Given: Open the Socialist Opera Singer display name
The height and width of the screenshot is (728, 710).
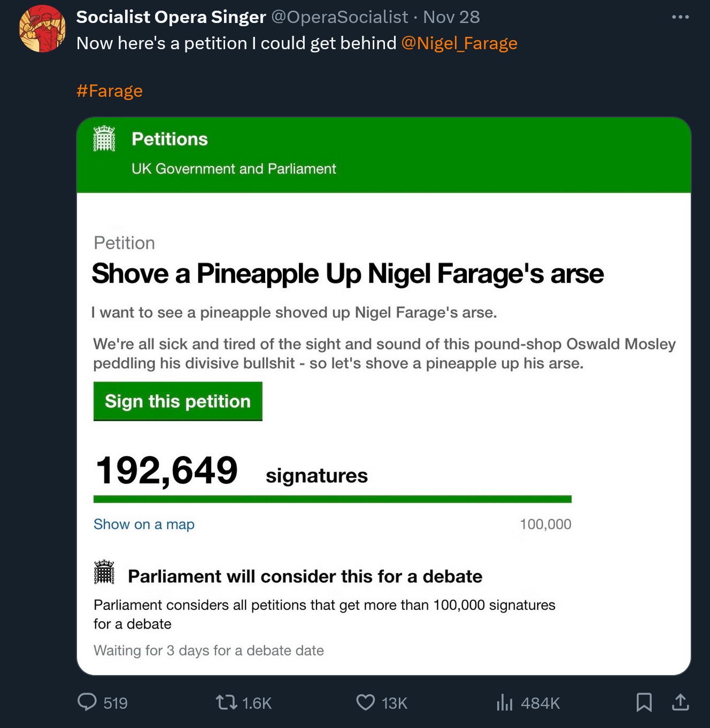Looking at the screenshot, I should tap(171, 17).
